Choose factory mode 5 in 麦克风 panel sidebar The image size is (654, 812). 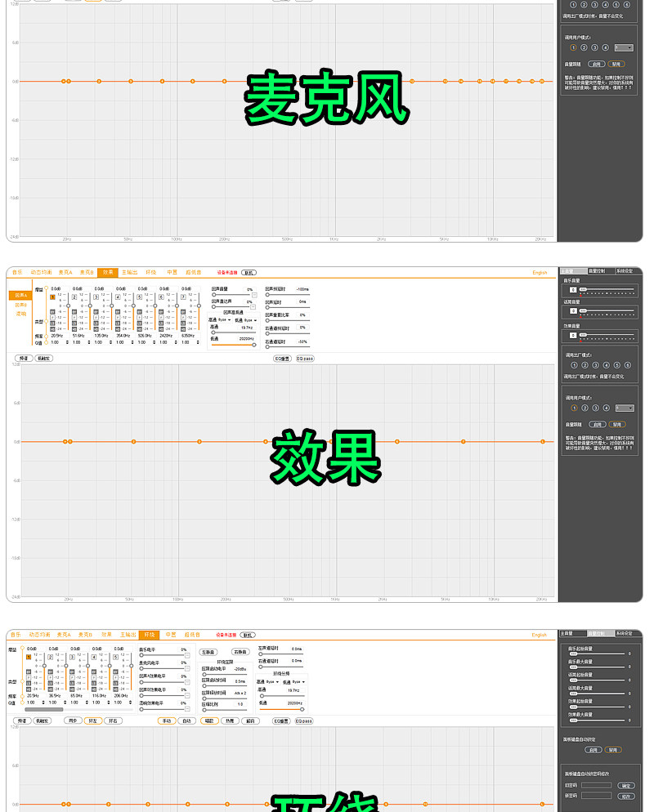pos(616,5)
